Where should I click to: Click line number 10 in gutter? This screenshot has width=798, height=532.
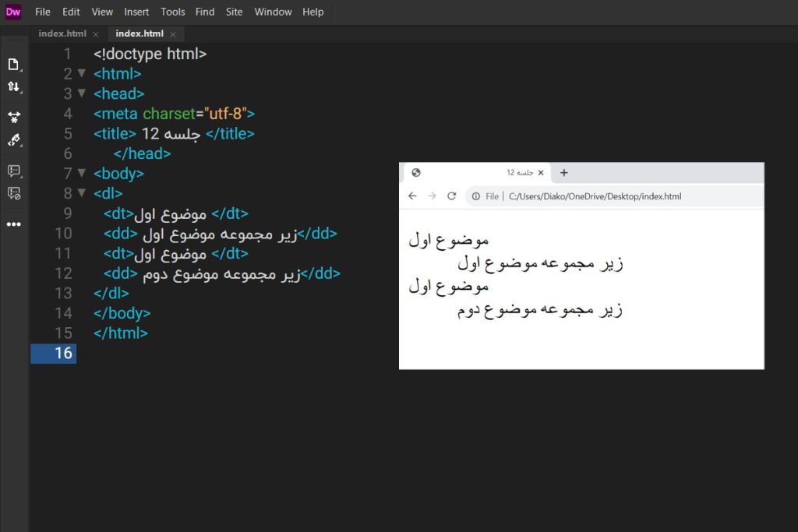coord(63,234)
